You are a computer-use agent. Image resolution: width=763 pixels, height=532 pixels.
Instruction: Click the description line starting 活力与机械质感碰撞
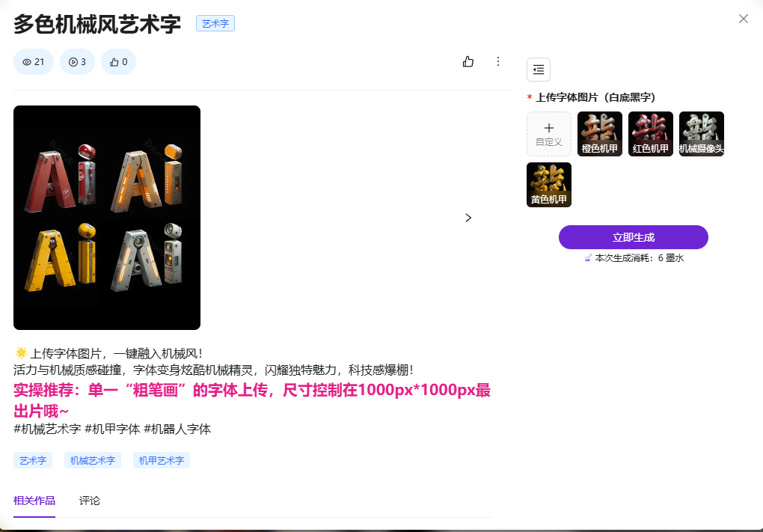pos(215,370)
